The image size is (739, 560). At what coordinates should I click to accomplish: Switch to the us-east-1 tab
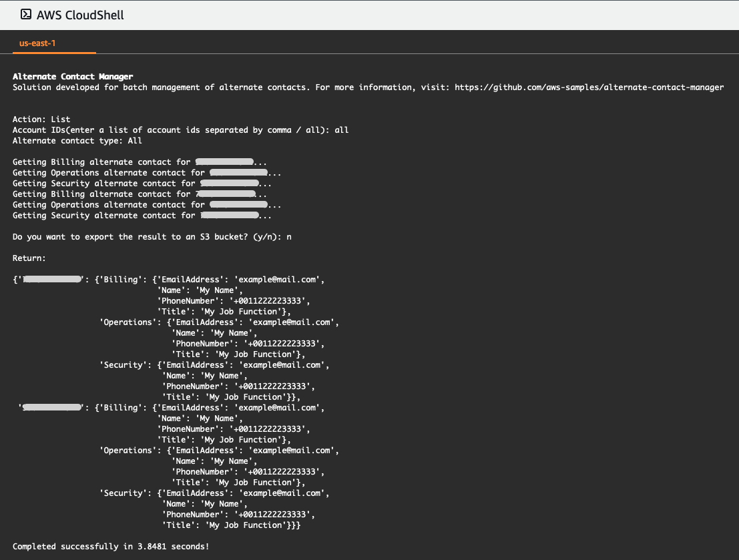pos(37,43)
